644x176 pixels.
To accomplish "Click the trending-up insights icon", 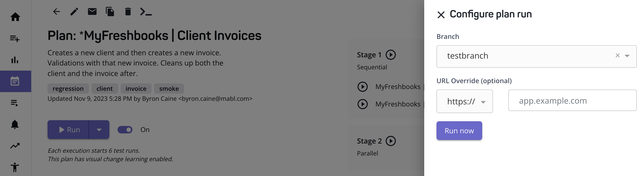I will [x=15, y=146].
